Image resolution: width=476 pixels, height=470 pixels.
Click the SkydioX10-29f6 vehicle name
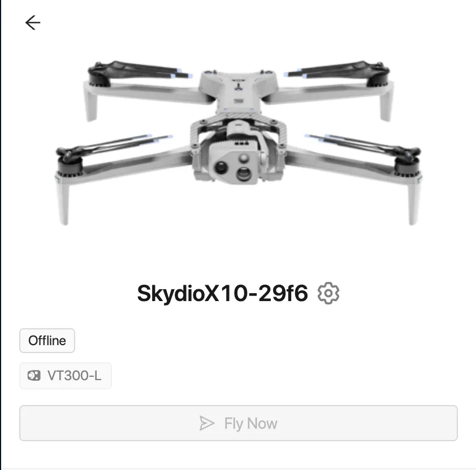coord(223,293)
